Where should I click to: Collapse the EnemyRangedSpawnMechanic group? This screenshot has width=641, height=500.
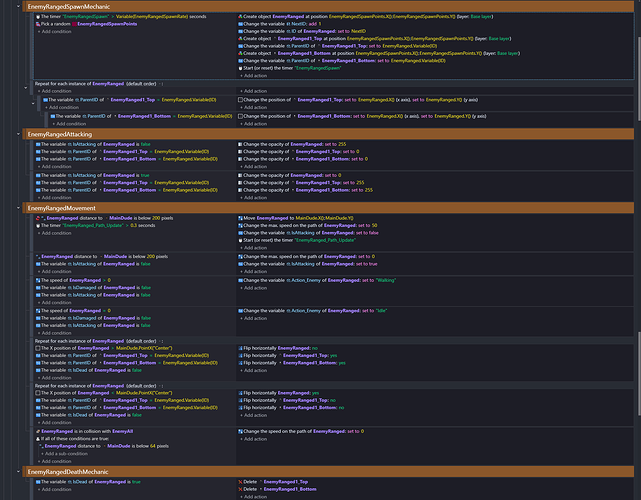[18, 7]
